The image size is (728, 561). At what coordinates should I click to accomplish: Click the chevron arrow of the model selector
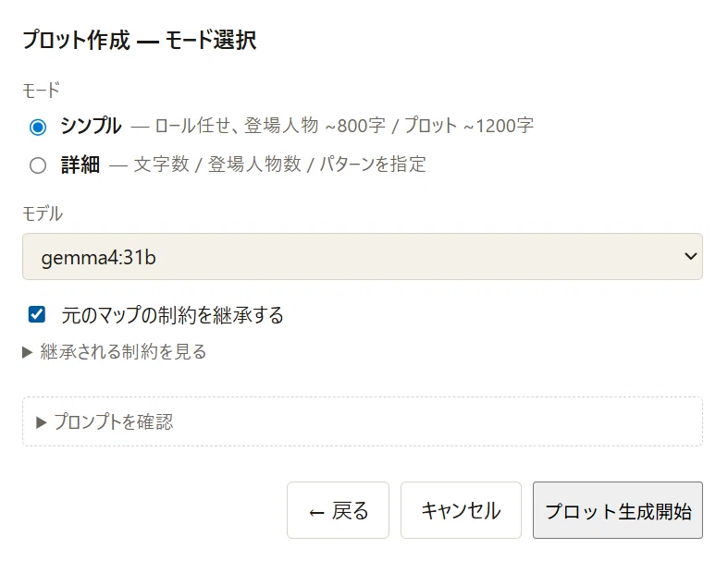pos(690,256)
